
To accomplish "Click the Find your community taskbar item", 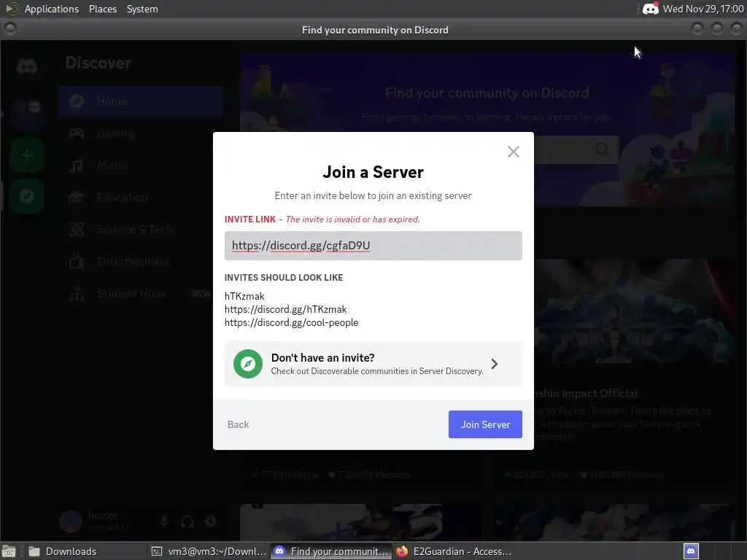I will pyautogui.click(x=331, y=551).
